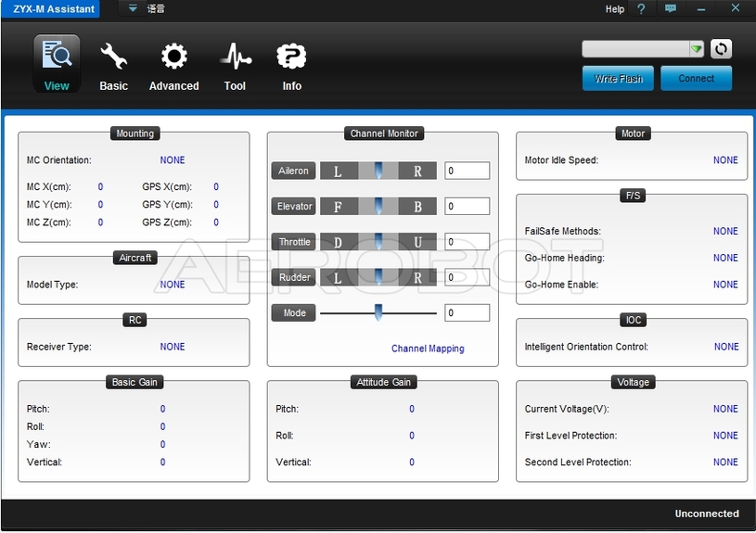Open the View page icon
The width and height of the screenshot is (756, 533).
click(x=57, y=57)
